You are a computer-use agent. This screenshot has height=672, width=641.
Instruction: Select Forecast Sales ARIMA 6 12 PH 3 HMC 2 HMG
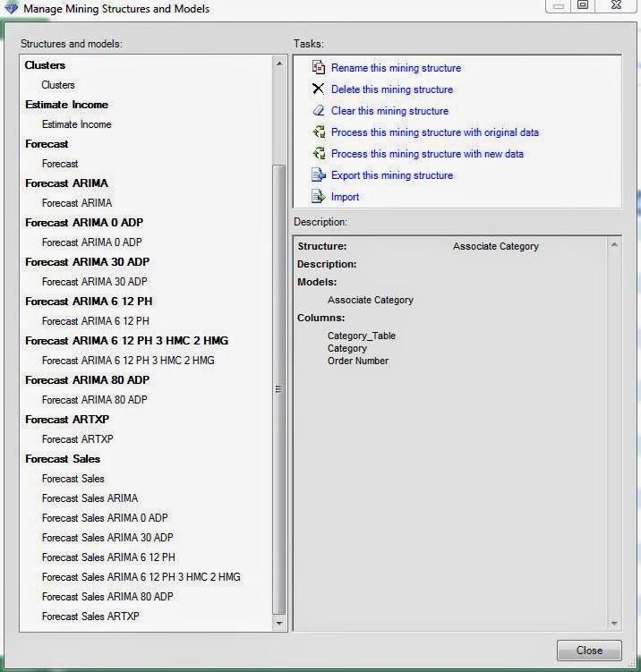click(141, 577)
